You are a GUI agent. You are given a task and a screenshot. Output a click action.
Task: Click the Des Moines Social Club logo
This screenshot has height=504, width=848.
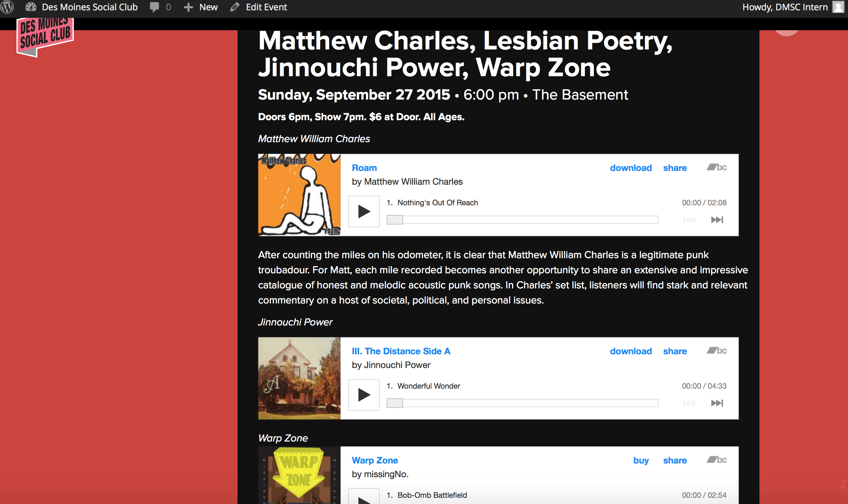pyautogui.click(x=45, y=36)
